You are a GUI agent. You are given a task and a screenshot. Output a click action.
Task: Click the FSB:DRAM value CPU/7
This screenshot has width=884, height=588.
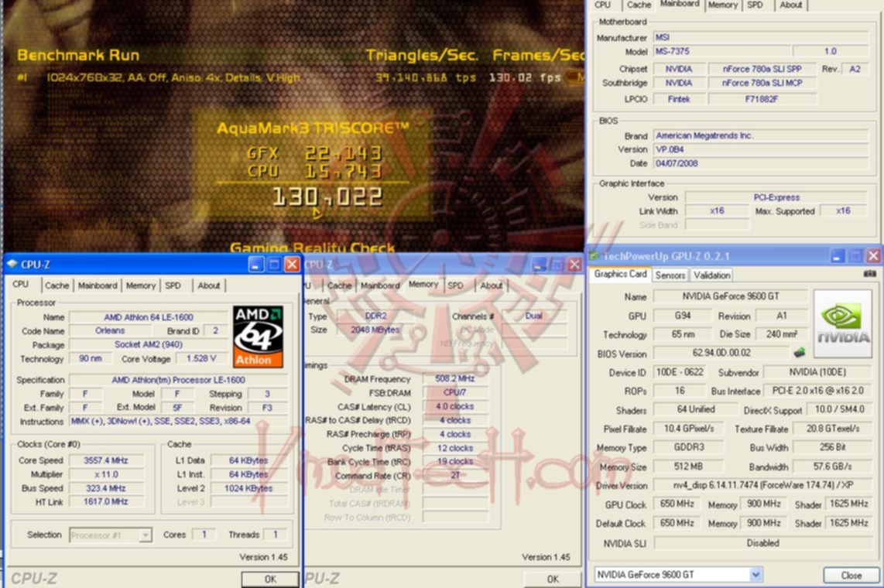click(454, 392)
